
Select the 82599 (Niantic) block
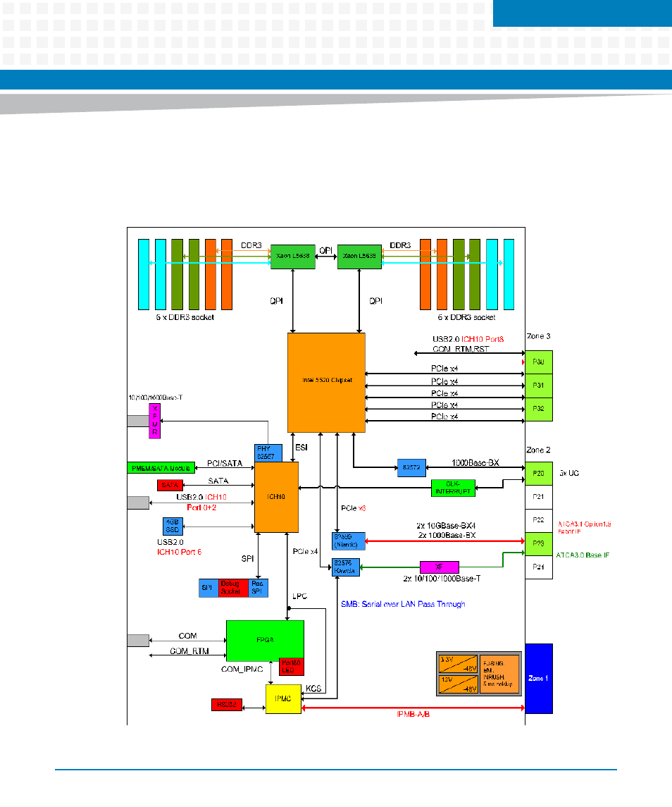tap(349, 541)
